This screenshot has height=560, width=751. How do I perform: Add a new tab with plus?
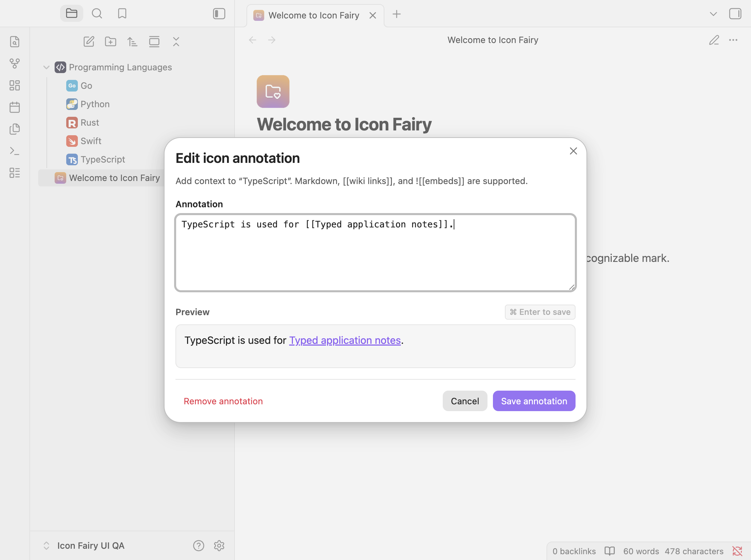click(x=397, y=14)
